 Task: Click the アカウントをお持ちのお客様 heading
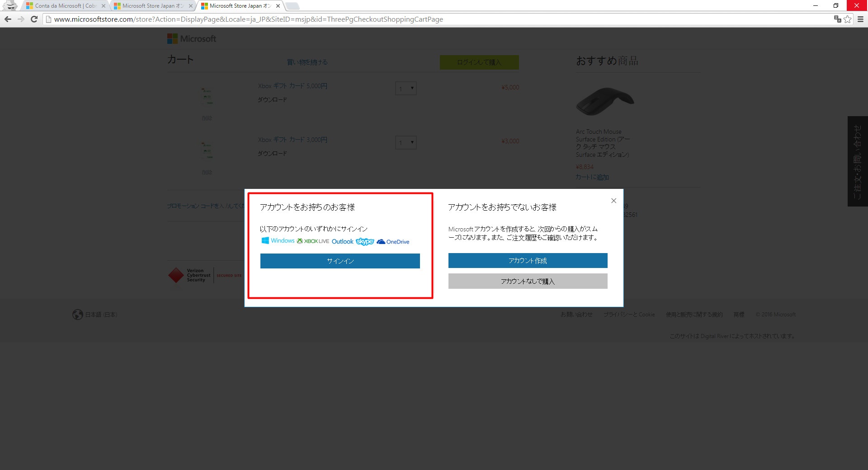(307, 207)
